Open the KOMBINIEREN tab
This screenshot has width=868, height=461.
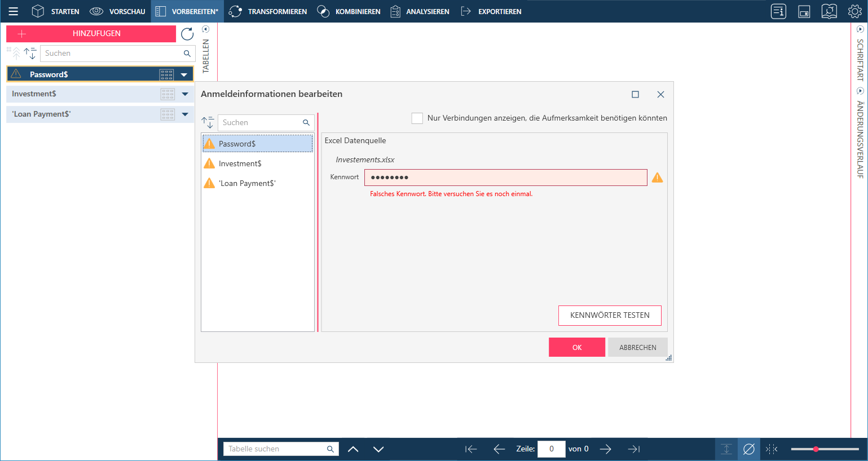(x=349, y=11)
